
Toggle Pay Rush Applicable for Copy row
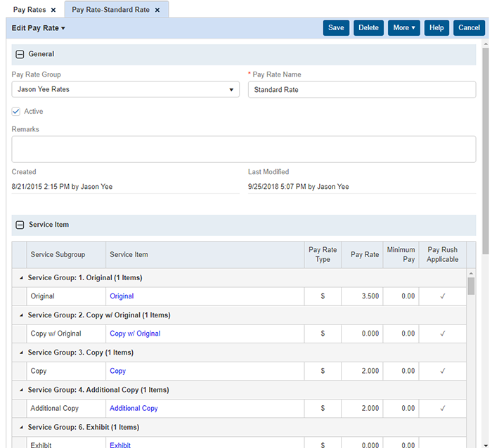tap(442, 371)
